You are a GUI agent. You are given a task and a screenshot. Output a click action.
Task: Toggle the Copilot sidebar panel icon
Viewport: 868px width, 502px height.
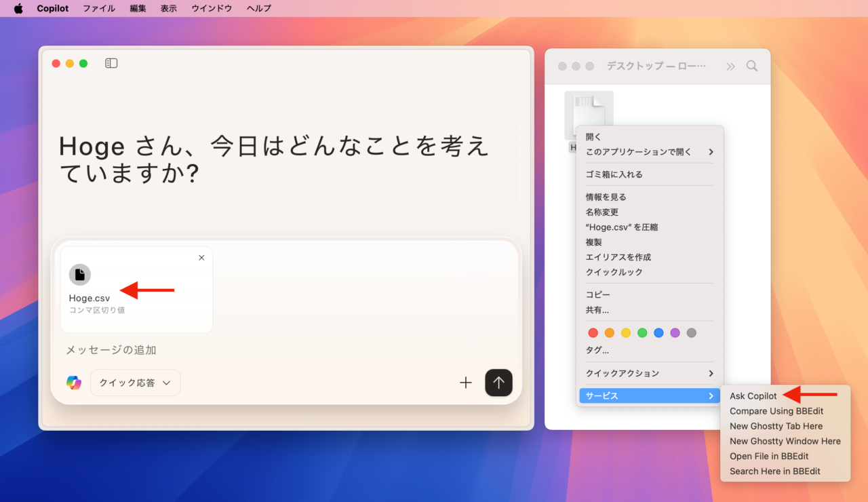(111, 63)
